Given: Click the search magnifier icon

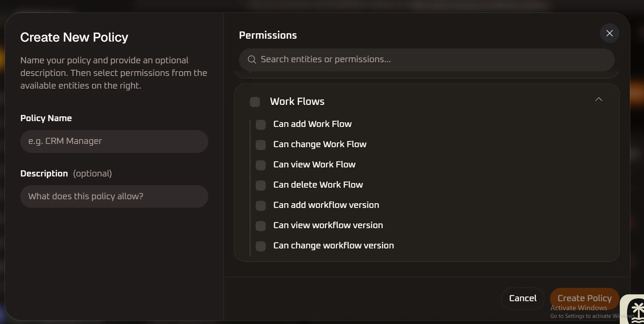Looking at the screenshot, I should (252, 60).
